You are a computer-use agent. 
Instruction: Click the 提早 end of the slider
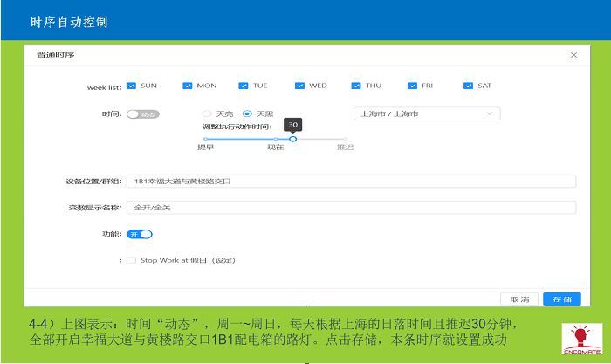click(x=206, y=139)
